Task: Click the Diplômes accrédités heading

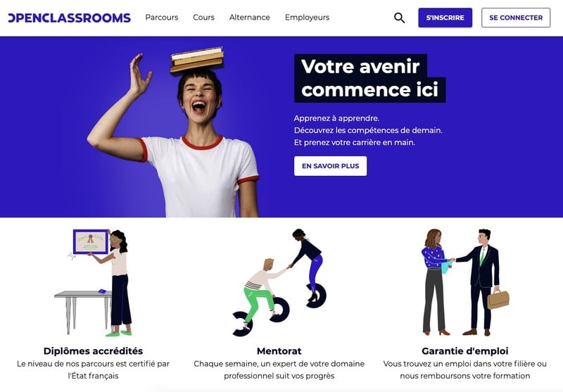Action: [x=93, y=350]
